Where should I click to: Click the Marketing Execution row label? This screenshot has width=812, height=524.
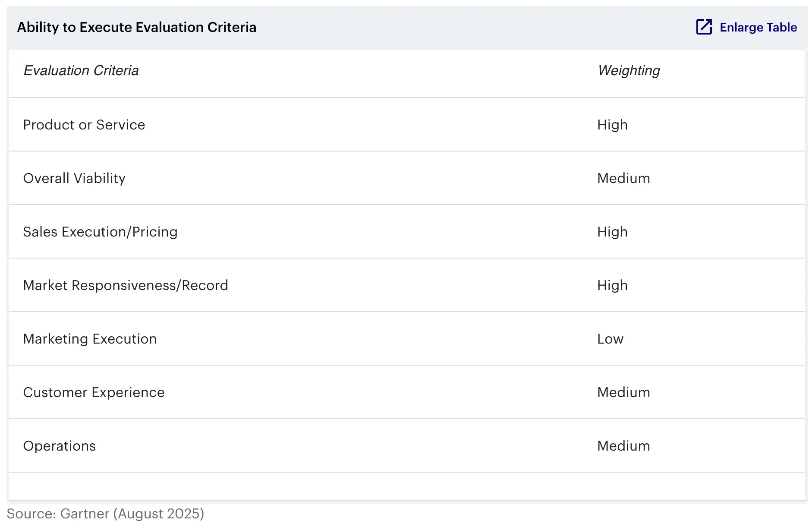click(90, 339)
